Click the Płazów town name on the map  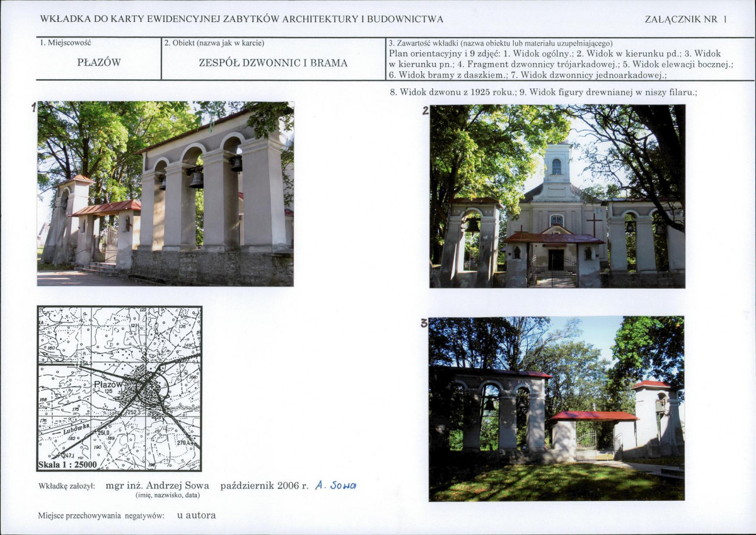tap(109, 384)
